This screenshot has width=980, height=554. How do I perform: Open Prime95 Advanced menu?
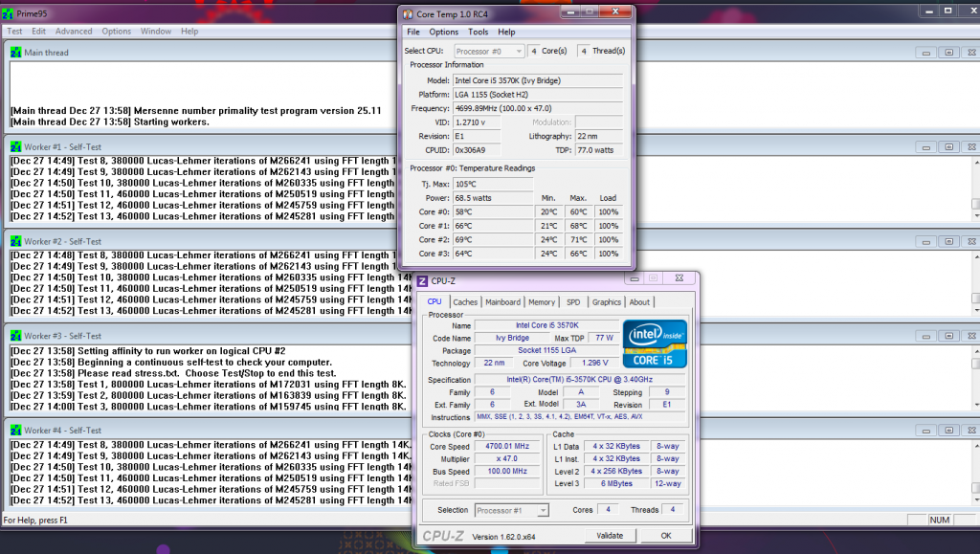tap(74, 32)
